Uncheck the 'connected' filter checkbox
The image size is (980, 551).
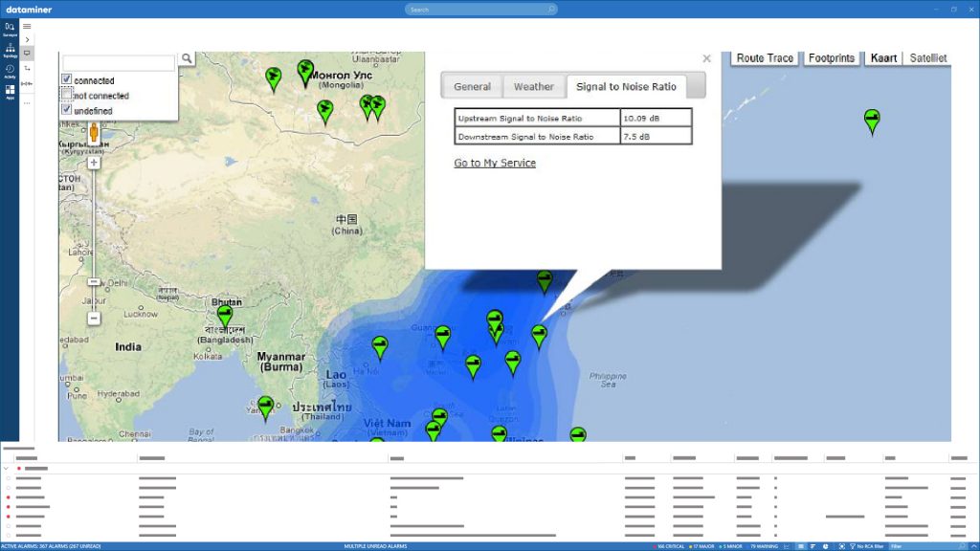click(66, 79)
